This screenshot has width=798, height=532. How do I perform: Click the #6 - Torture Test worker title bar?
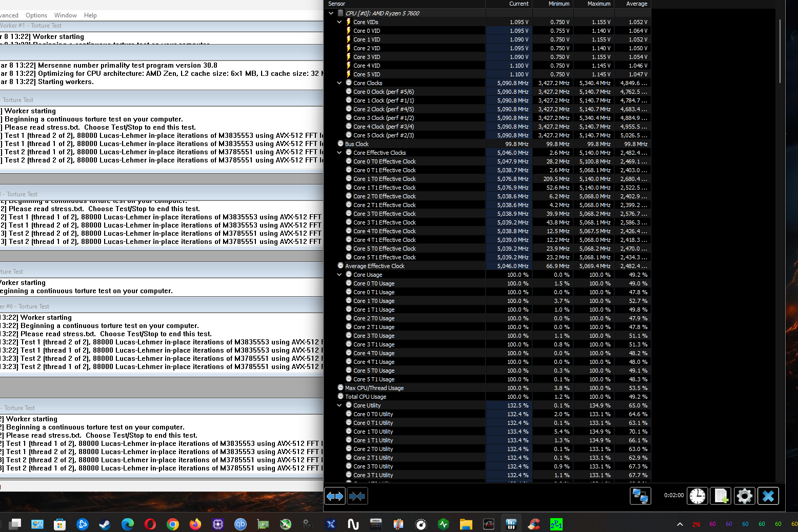point(162,306)
